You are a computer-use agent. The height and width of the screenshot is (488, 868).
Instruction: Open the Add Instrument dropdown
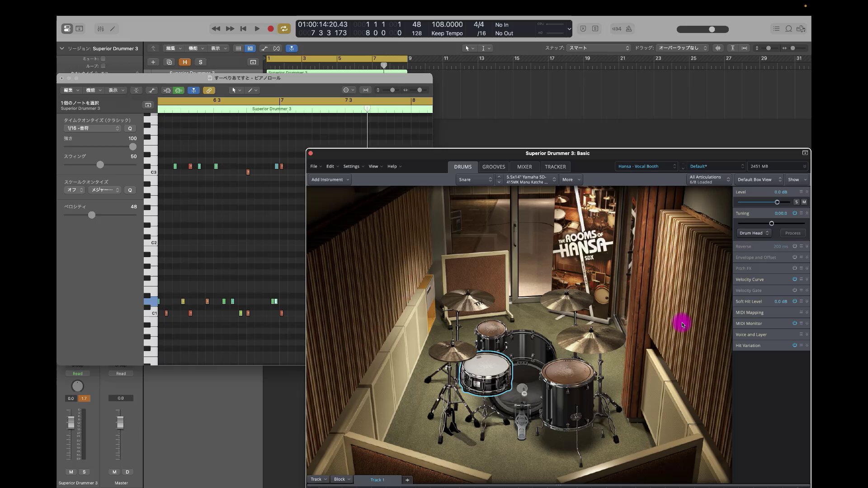tap(330, 179)
